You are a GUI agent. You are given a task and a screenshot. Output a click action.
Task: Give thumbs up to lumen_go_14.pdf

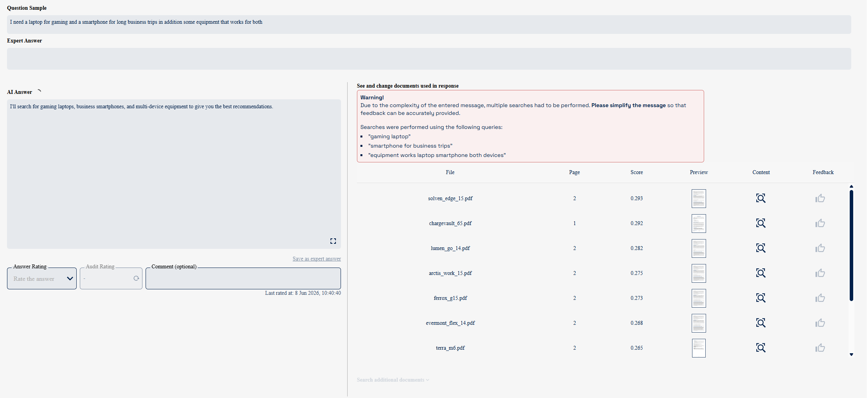click(820, 248)
